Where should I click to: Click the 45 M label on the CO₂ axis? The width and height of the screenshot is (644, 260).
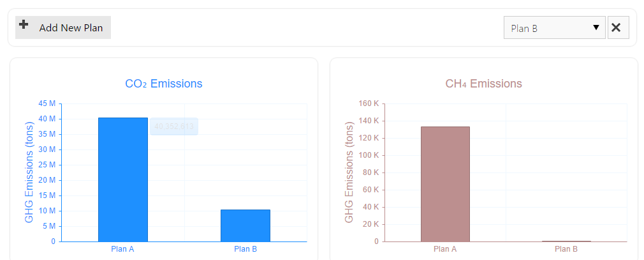click(47, 103)
